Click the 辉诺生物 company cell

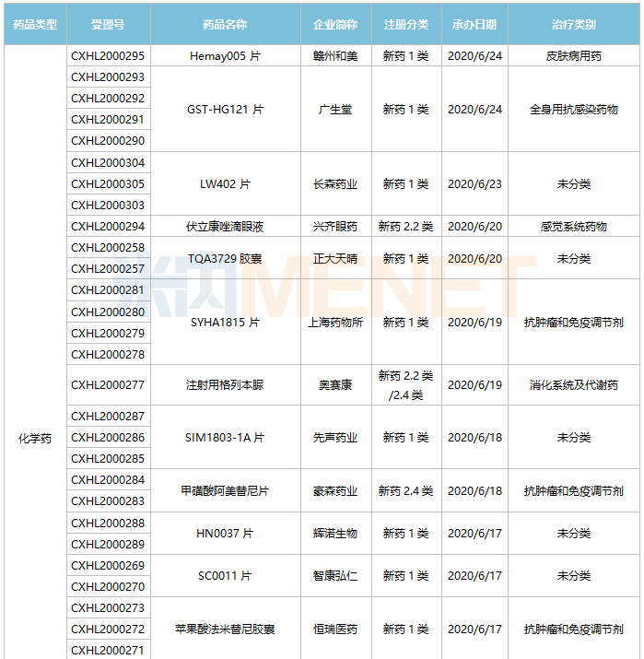335,534
